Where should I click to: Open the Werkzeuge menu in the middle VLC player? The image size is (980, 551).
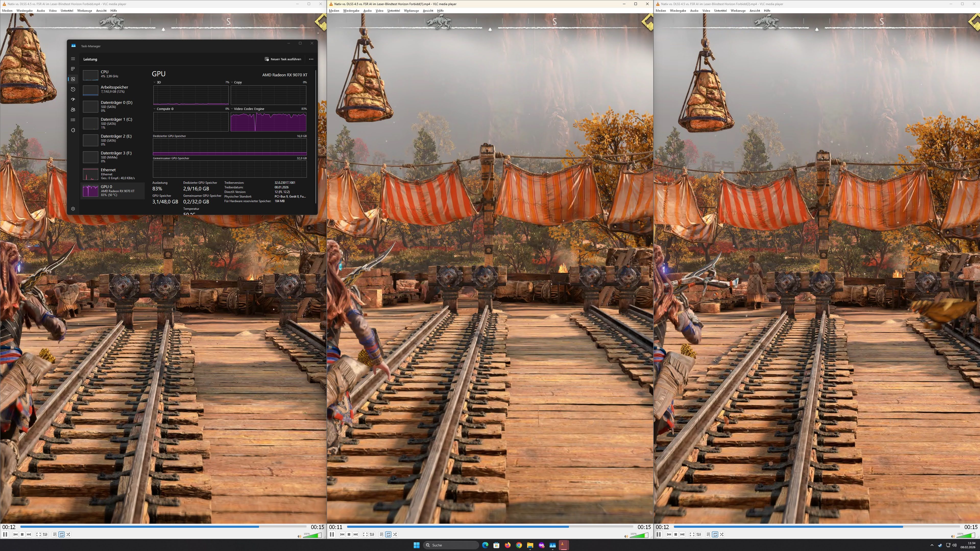click(411, 11)
